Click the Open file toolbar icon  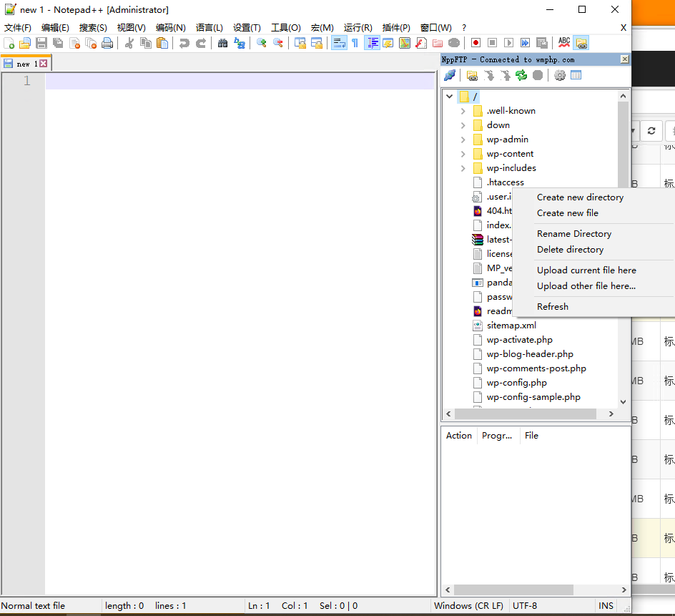pos(25,43)
